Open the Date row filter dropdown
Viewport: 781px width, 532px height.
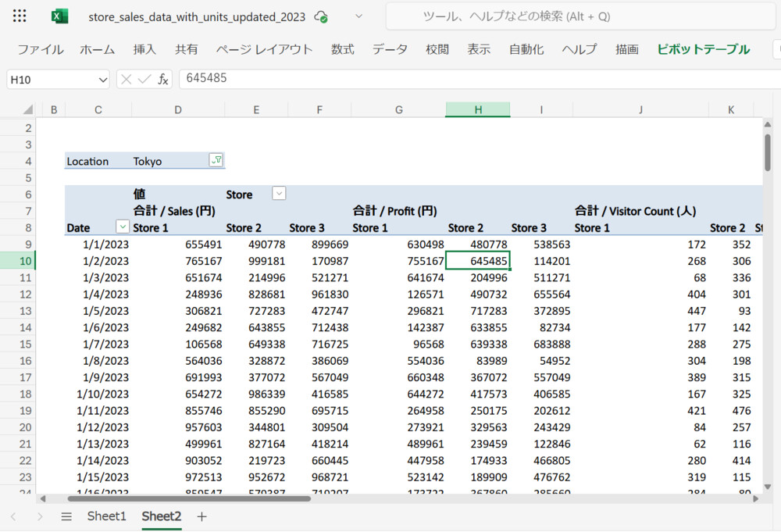[x=122, y=227]
